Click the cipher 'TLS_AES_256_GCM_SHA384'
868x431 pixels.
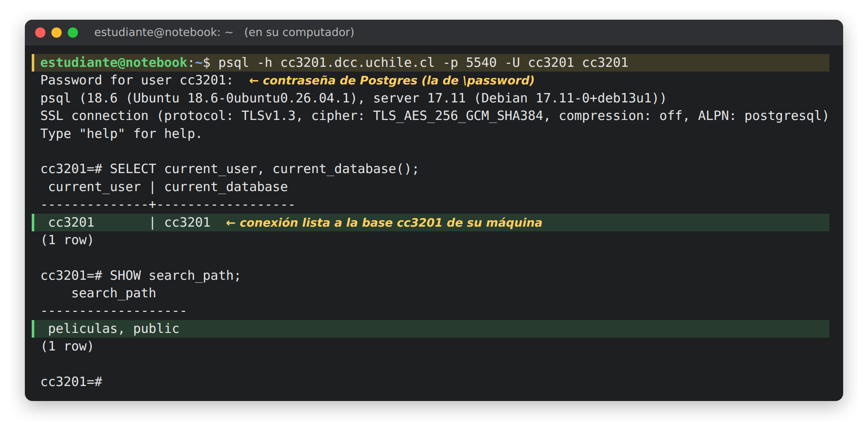(x=458, y=116)
